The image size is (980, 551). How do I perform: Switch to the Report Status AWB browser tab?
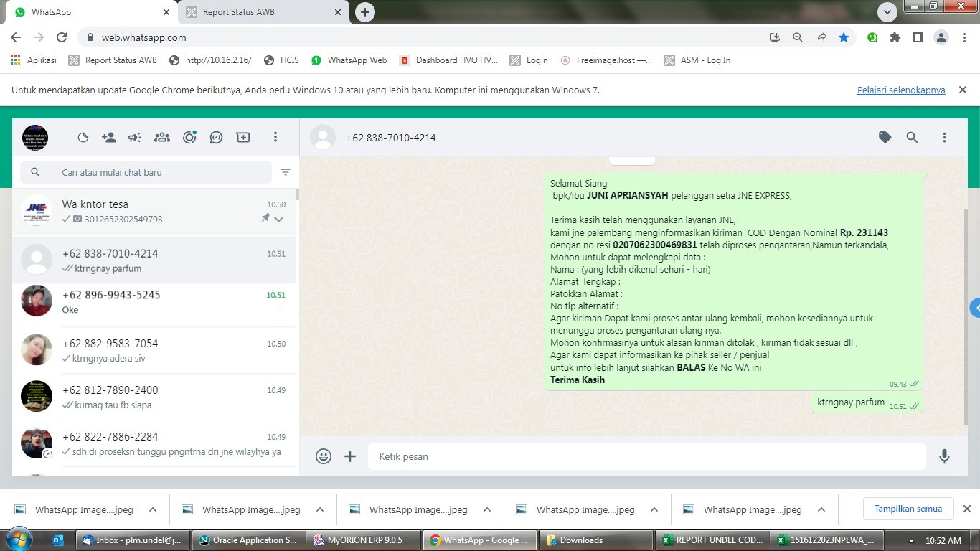[x=263, y=12]
